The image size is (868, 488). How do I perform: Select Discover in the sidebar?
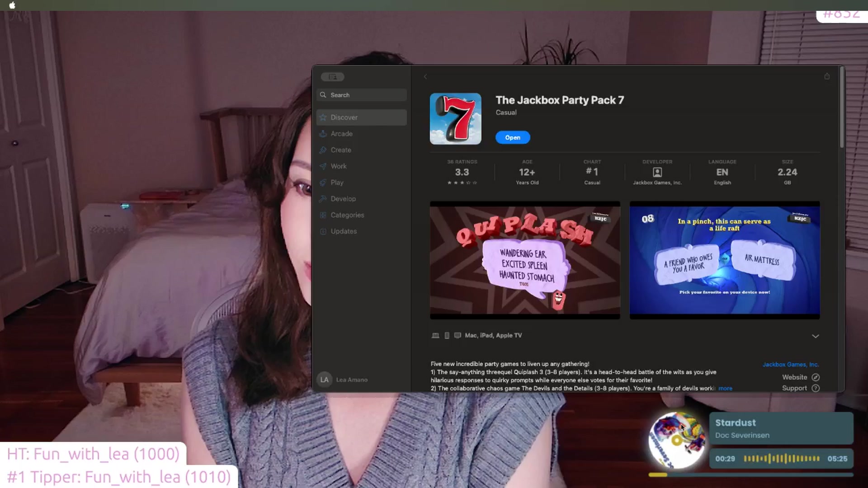coord(362,117)
